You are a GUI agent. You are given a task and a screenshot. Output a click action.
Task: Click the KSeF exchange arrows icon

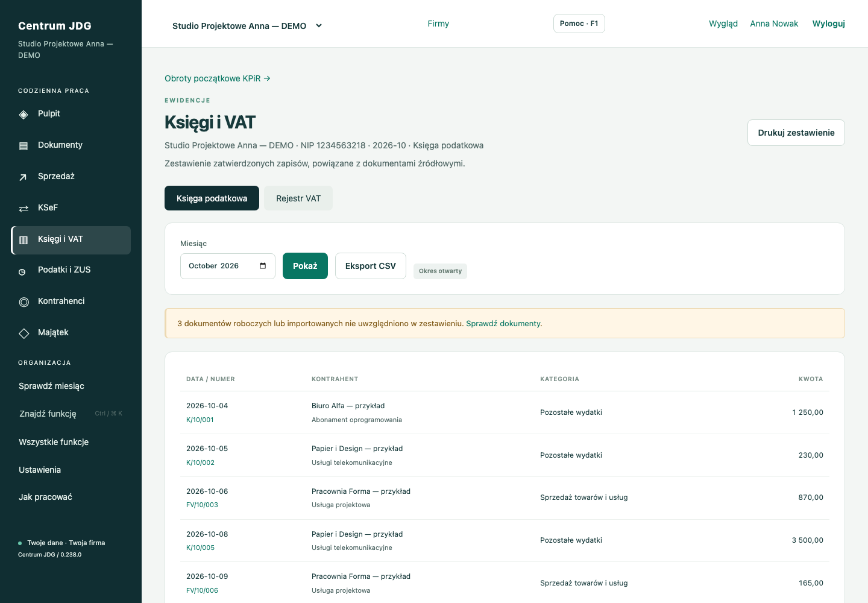pos(24,209)
